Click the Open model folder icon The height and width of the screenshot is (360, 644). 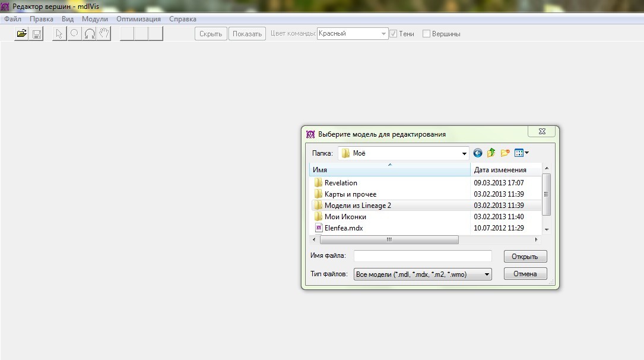(22, 34)
